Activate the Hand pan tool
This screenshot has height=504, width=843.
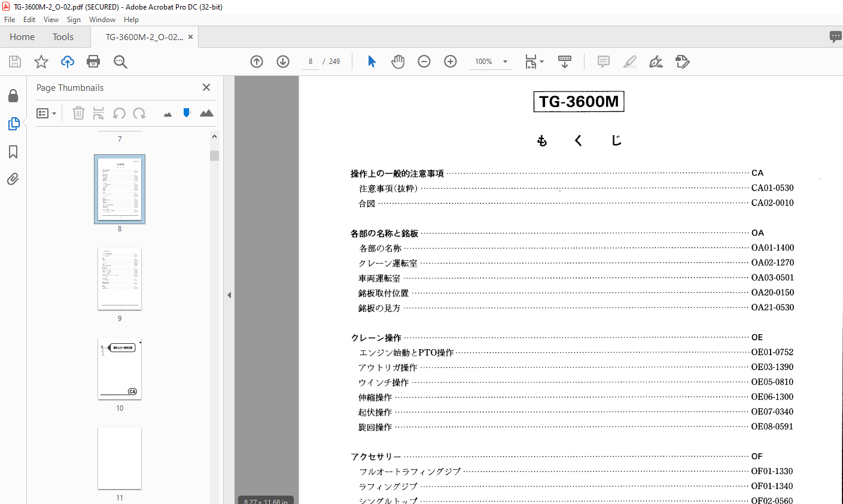click(x=398, y=62)
